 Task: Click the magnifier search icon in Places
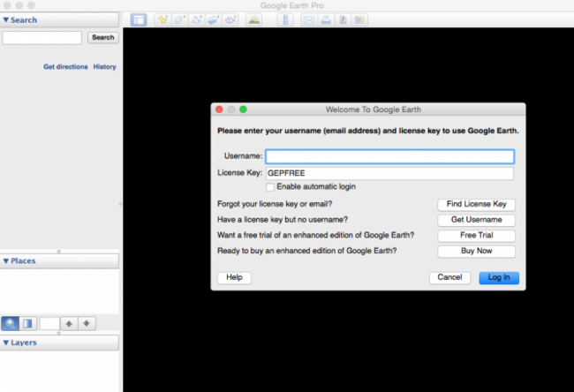10,323
